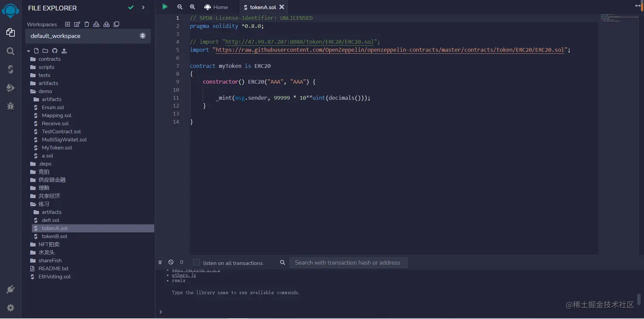The height and width of the screenshot is (319, 644).
Task: Open the File Explorer sidebar icon
Action: coord(11,32)
